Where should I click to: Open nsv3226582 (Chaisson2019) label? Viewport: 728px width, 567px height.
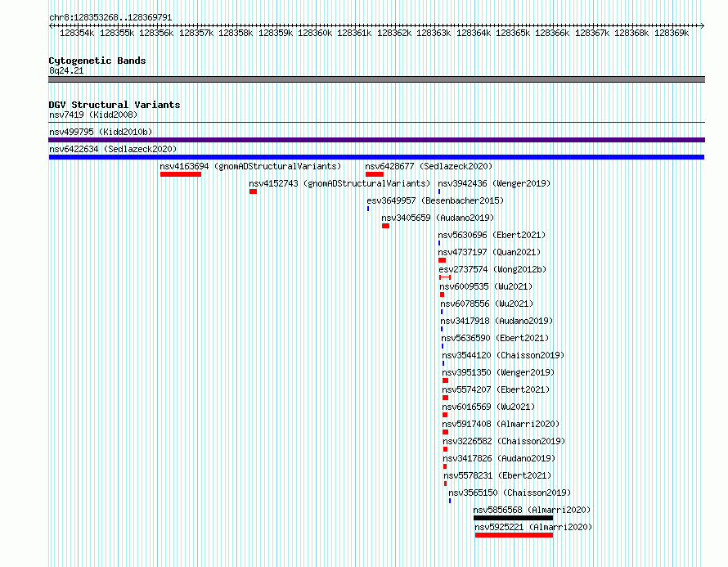pyautogui.click(x=504, y=441)
